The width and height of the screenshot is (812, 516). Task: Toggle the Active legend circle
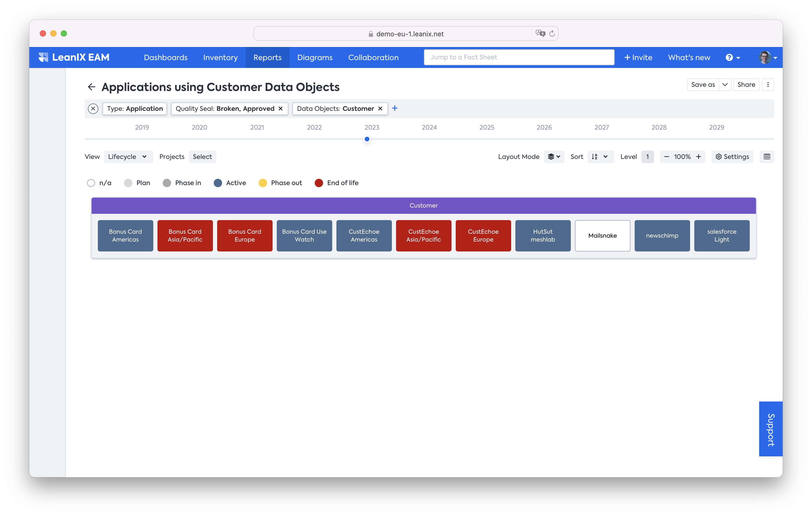218,183
